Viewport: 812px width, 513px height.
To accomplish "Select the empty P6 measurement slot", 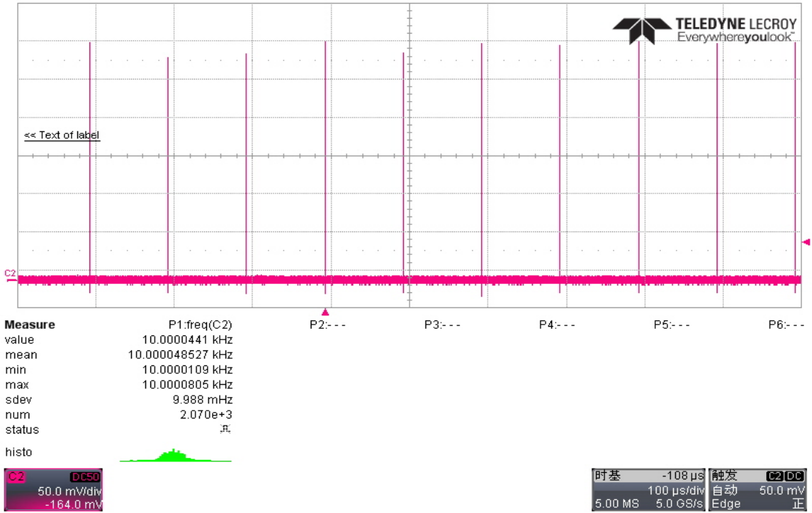I will click(786, 325).
